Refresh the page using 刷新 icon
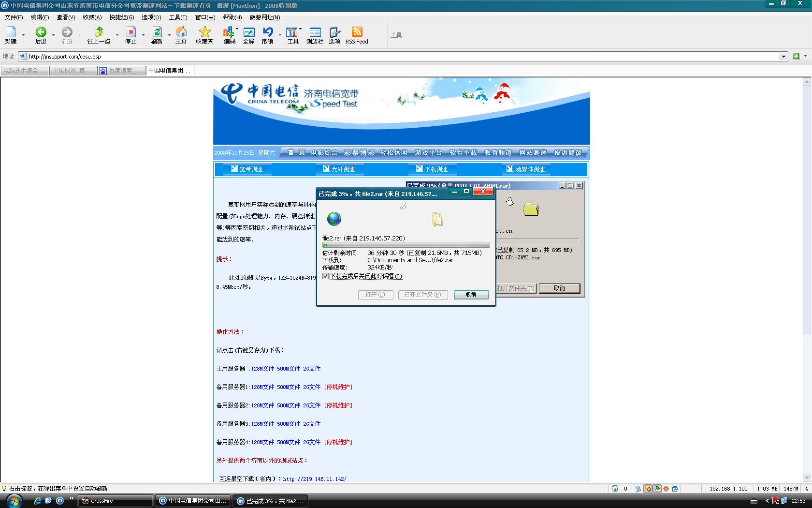 pyautogui.click(x=157, y=35)
